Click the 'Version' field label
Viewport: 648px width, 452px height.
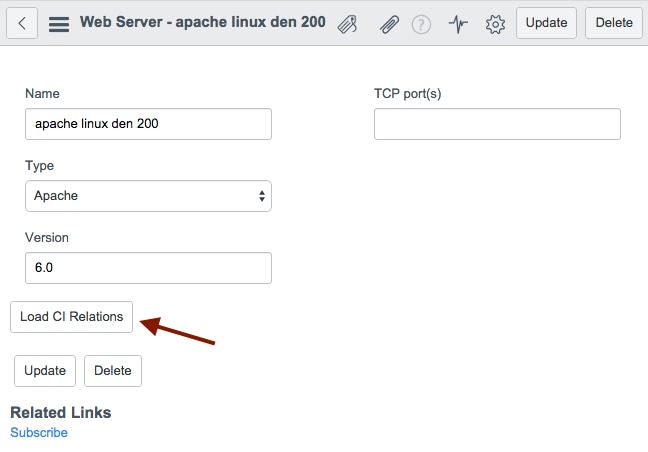[47, 238]
